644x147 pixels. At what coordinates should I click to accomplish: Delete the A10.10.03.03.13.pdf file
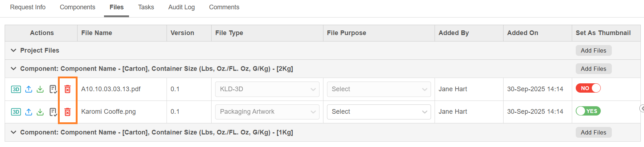[x=68, y=89]
